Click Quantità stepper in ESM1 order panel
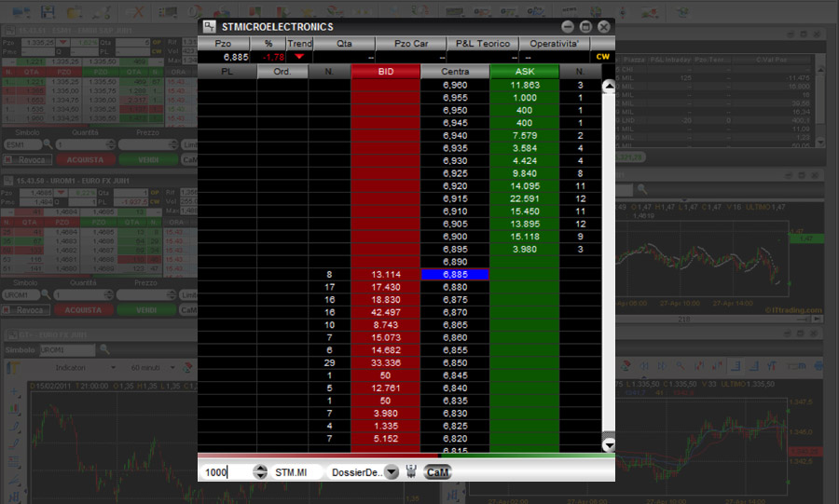The width and height of the screenshot is (839, 504). (x=111, y=144)
